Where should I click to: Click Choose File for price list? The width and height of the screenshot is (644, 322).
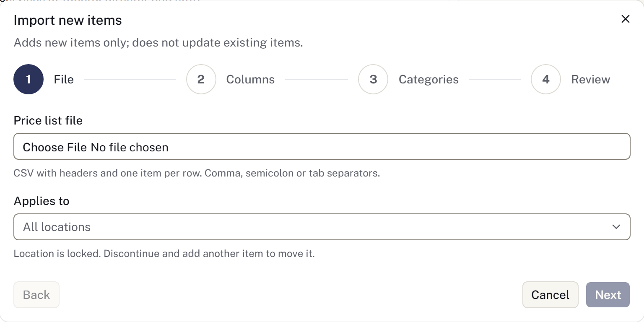(55, 147)
